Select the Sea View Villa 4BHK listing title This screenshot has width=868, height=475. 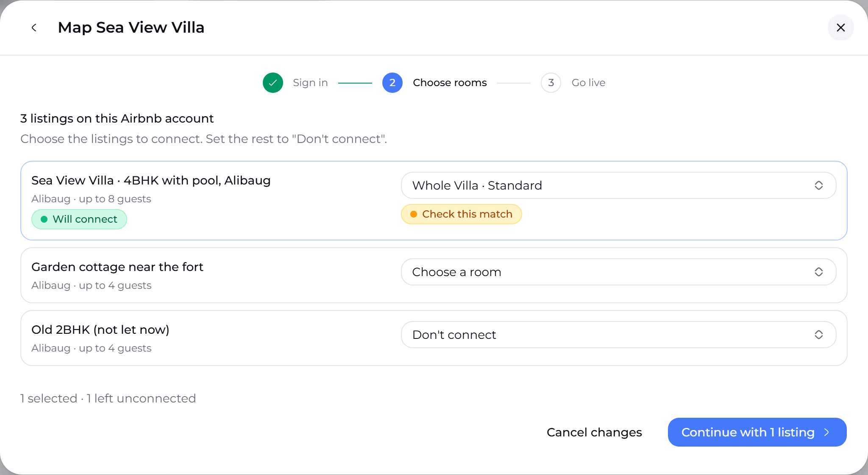pyautogui.click(x=151, y=180)
